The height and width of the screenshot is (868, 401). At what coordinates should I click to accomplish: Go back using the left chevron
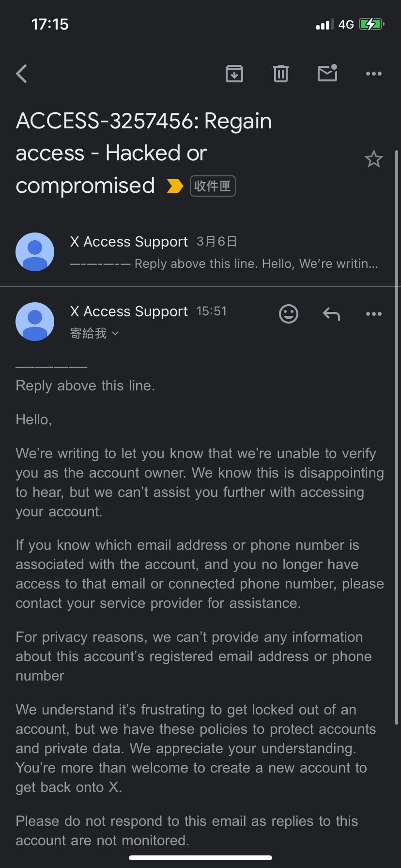21,74
